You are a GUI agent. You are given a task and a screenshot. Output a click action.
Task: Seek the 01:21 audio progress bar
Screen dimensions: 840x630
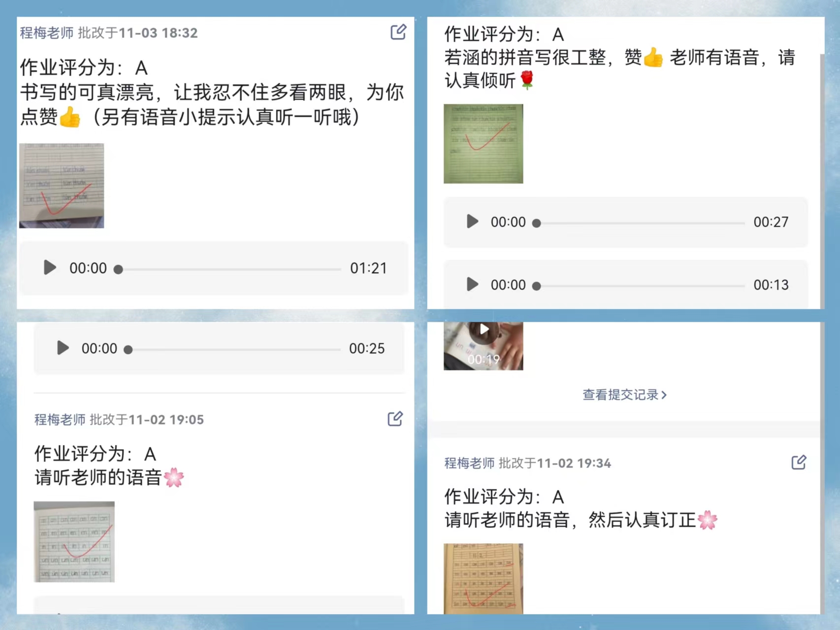[x=229, y=269]
